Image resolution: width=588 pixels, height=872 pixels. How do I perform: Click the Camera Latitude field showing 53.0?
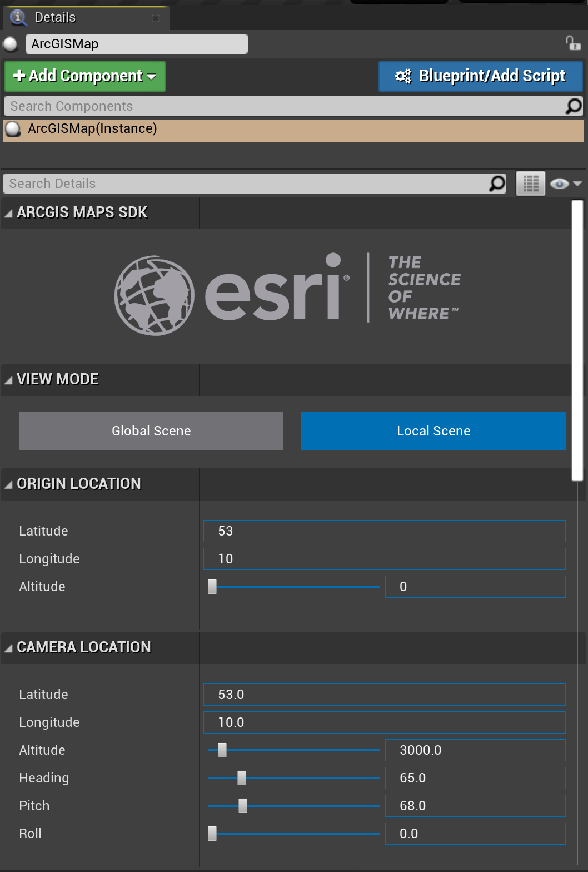coord(385,695)
